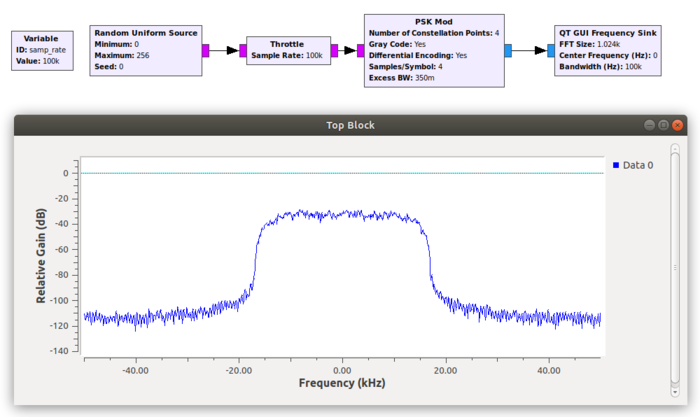Select the Random Uniform Source block
Image resolution: width=700 pixels, height=417 pixels.
(146, 50)
